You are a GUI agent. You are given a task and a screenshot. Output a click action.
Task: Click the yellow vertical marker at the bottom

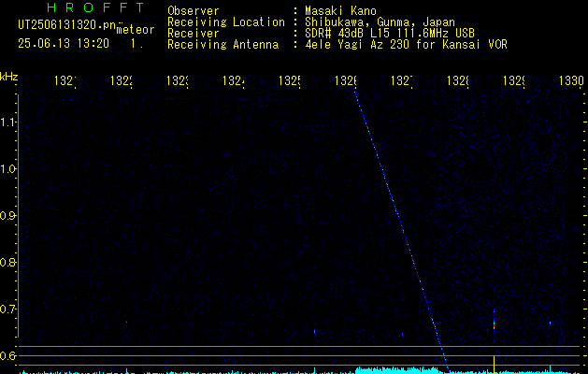click(494, 365)
